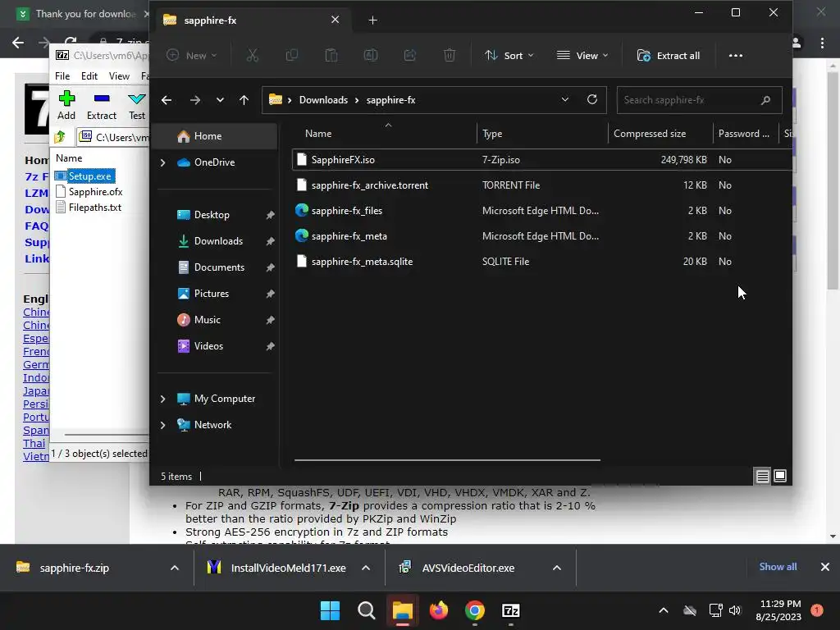This screenshot has height=630, width=840.
Task: Click the search magnifier in Explorer search box
Action: click(x=765, y=99)
